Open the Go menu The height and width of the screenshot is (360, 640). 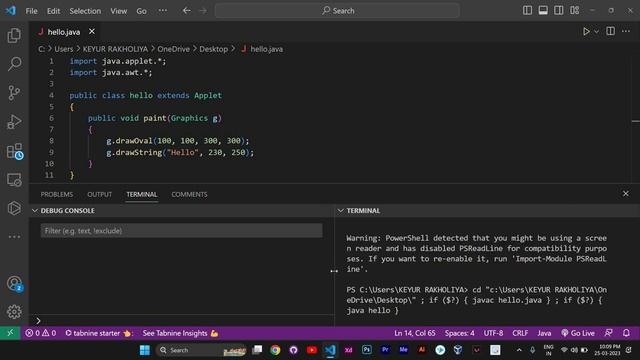(x=141, y=11)
